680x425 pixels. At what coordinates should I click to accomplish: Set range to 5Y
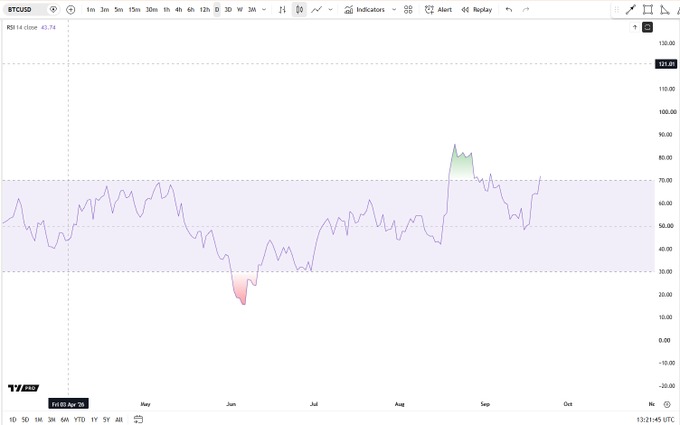(106, 419)
